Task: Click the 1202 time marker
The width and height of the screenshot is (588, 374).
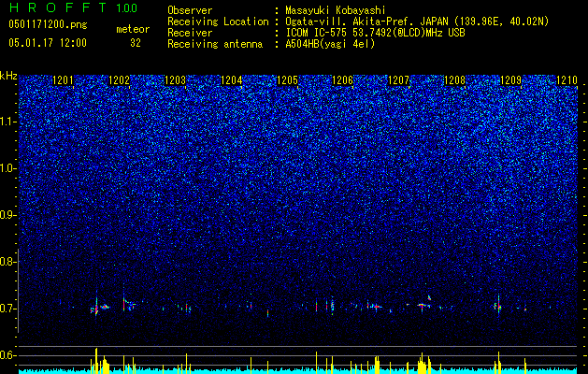Action: pyautogui.click(x=120, y=80)
